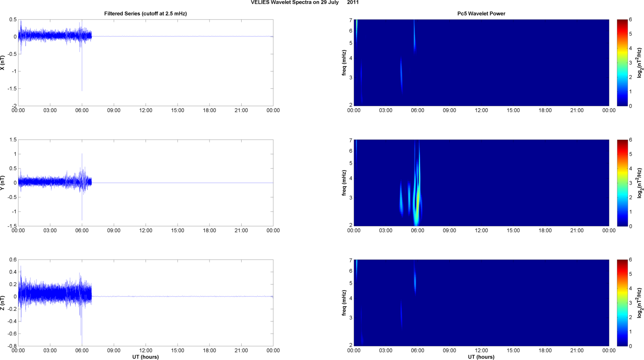The width and height of the screenshot is (644, 360).
Task: Click the log2(nT²/Hz) label of bottom colorbar
Action: [x=640, y=303]
